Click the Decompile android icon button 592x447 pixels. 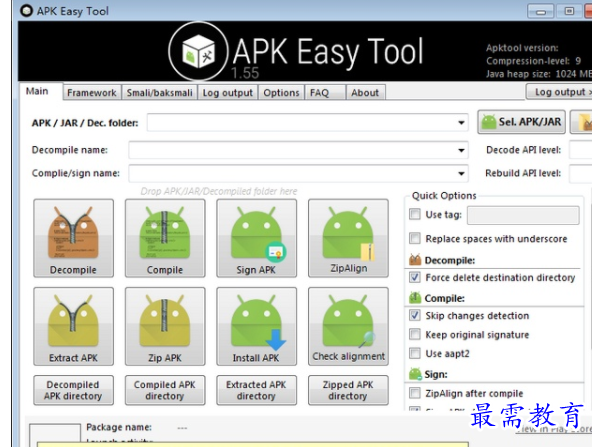pos(74,238)
